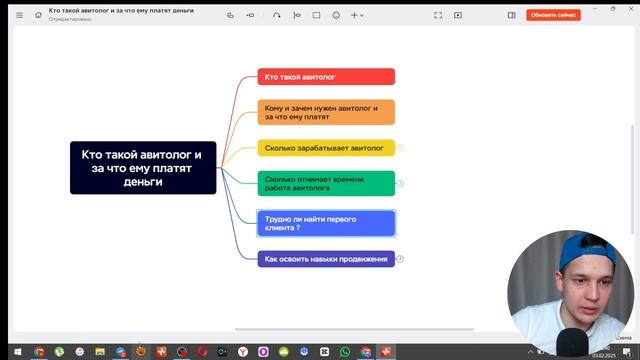
Task: Open iTunes from the taskbar
Action: point(80,351)
